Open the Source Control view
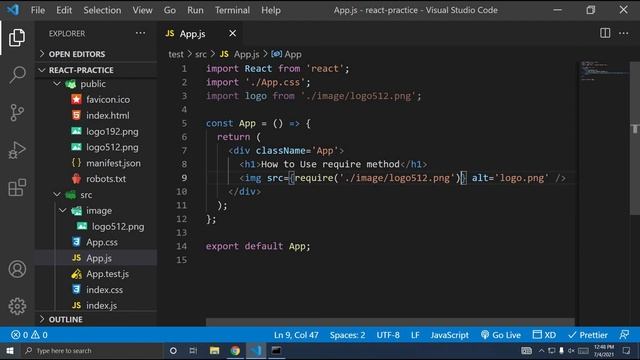Screen dimensions: 640x360 pos(17,113)
